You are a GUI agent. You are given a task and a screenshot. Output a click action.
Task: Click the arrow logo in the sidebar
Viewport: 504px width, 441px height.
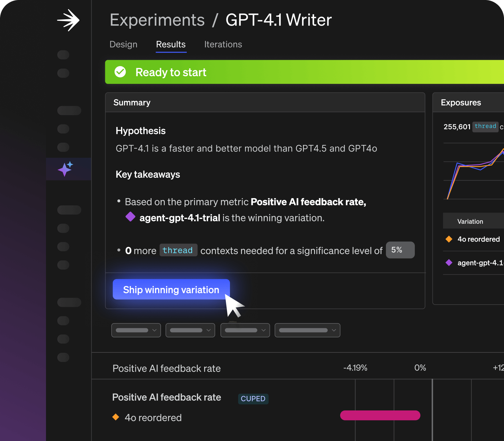[68, 20]
